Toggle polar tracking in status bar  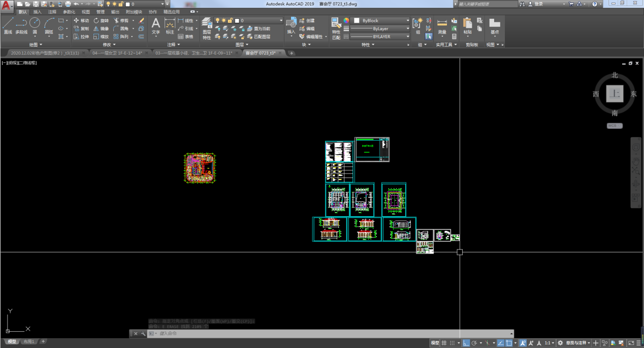[x=474, y=343]
